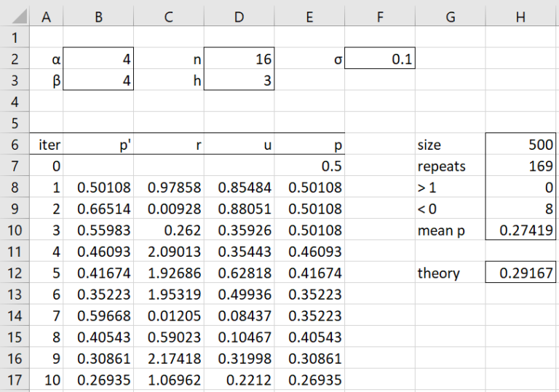The image size is (559, 392).
Task: Select row 4 header
Action: (15, 102)
